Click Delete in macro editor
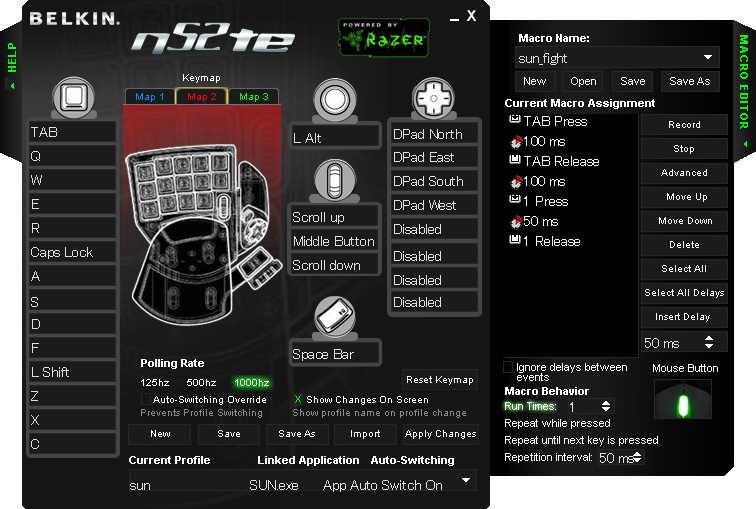The width and height of the screenshot is (756, 509). [x=684, y=245]
